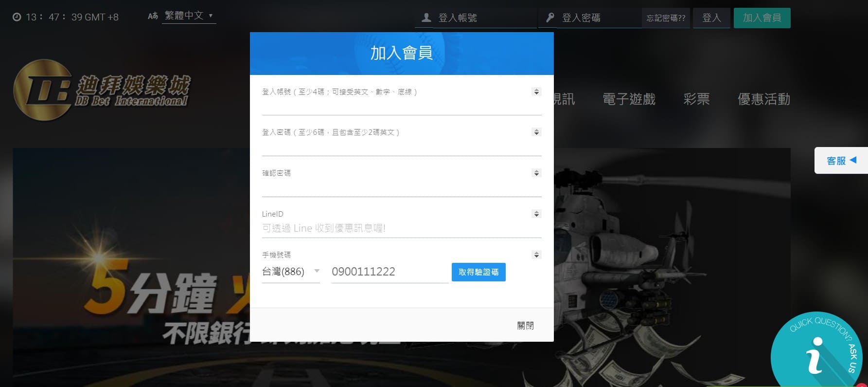868x387 pixels.
Task: Click the 取得驗證碼 button
Action: click(478, 272)
